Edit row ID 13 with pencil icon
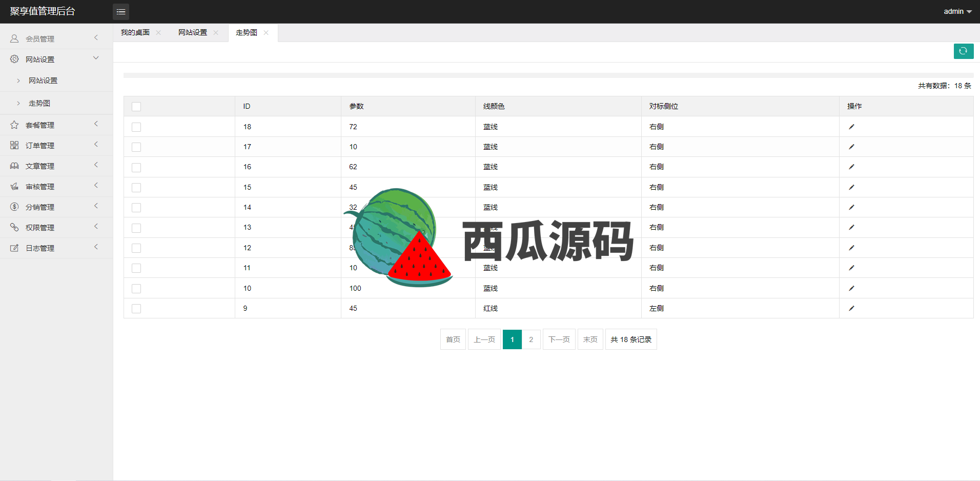This screenshot has height=481, width=980. click(x=851, y=227)
